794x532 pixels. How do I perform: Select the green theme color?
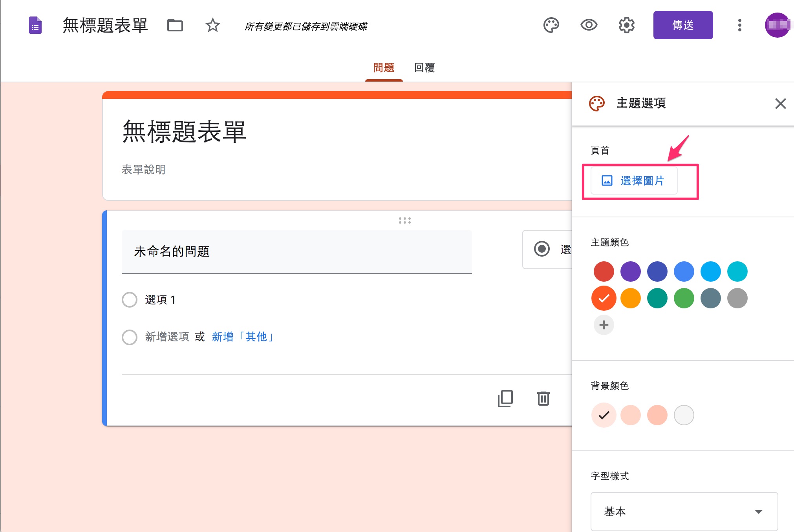684,298
